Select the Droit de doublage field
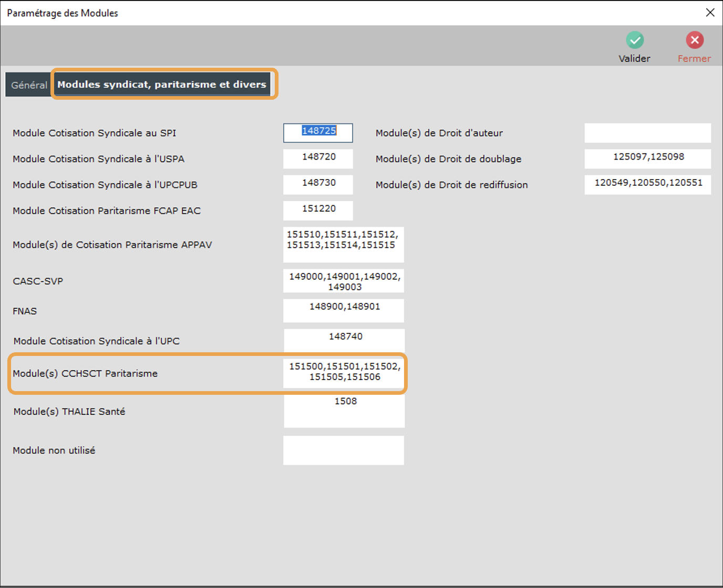This screenshot has height=588, width=723. point(647,159)
